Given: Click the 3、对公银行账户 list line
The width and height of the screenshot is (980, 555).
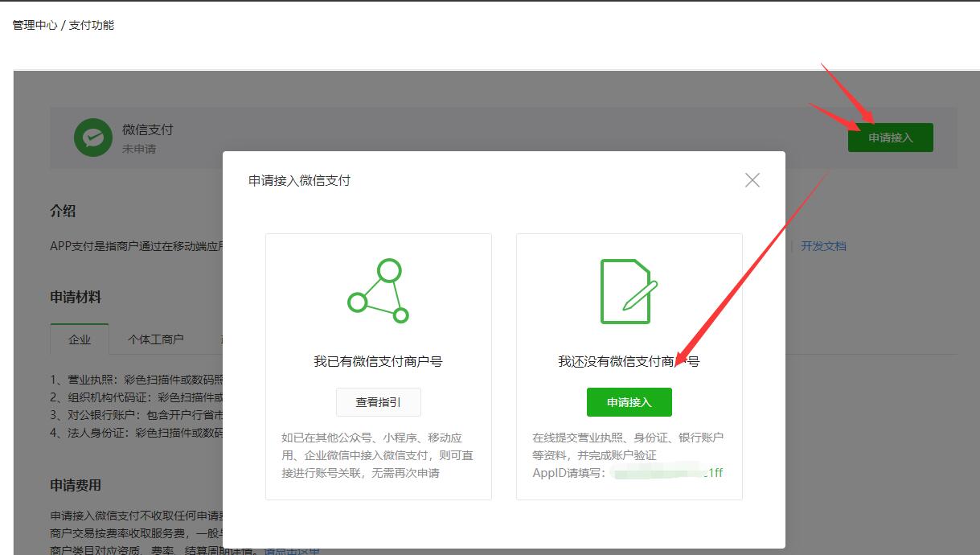Looking at the screenshot, I should (x=137, y=415).
